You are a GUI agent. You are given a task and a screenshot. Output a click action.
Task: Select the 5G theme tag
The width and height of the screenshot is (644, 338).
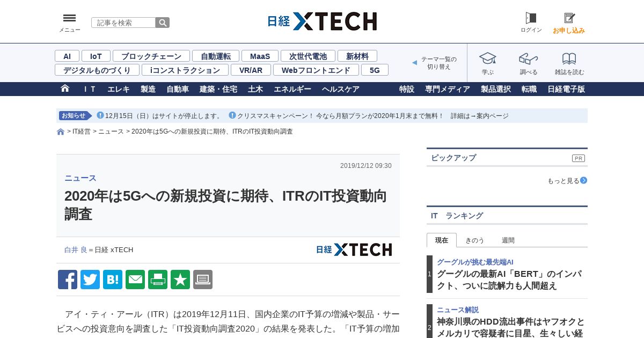(375, 70)
